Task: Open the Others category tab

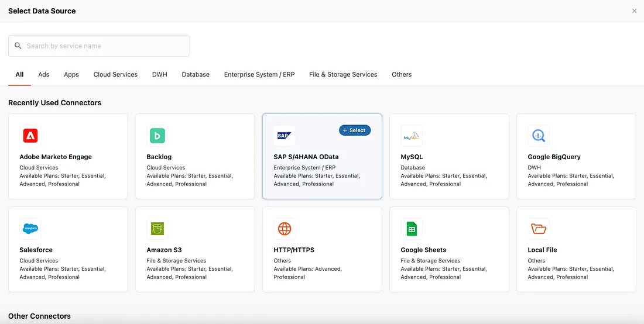Action: tap(402, 75)
